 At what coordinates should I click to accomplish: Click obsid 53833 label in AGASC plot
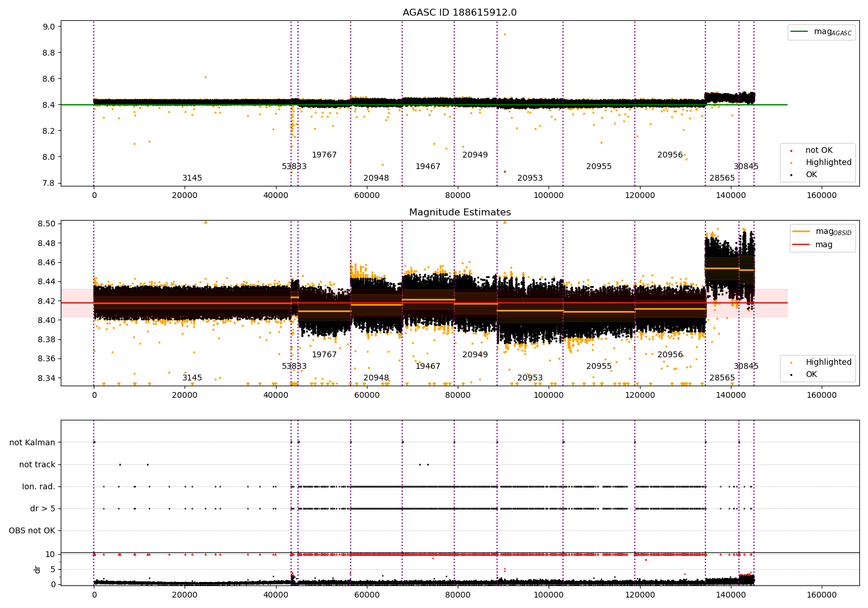295,166
